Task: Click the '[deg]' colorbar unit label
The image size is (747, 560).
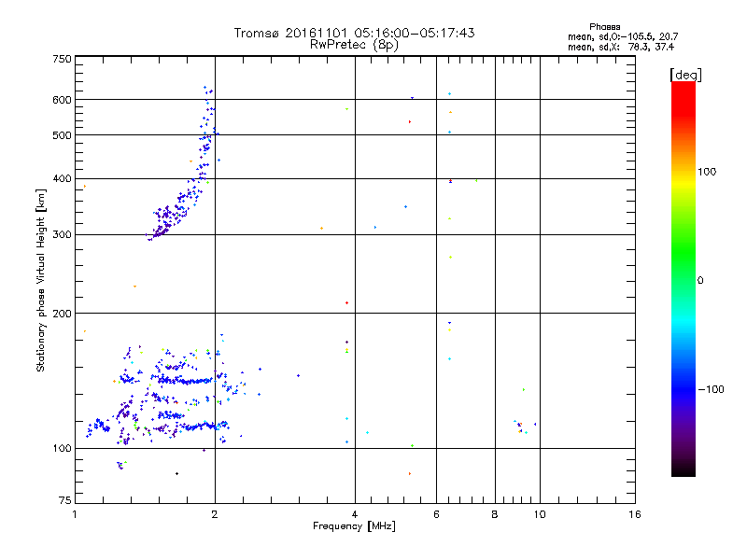Action: tap(685, 75)
